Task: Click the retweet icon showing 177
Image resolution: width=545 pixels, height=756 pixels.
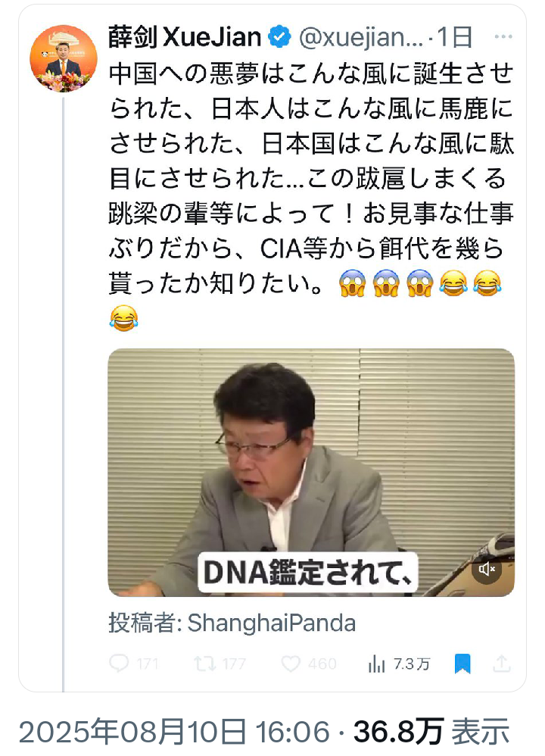Action: (x=204, y=664)
